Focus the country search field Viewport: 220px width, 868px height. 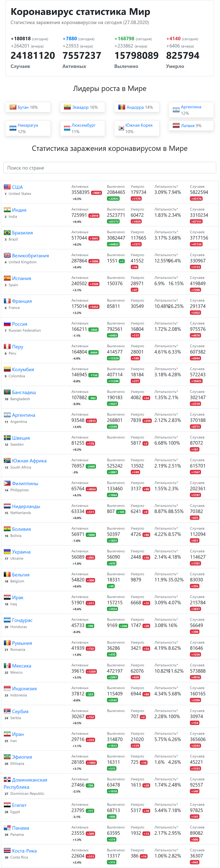tap(110, 168)
